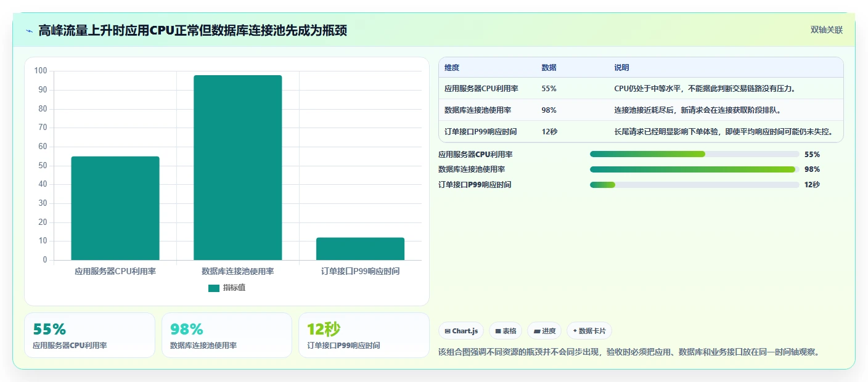Viewport: 868px width, 382px height.
Task: Open the 98% 数据库连接池使用率 data card
Action: pos(227,335)
